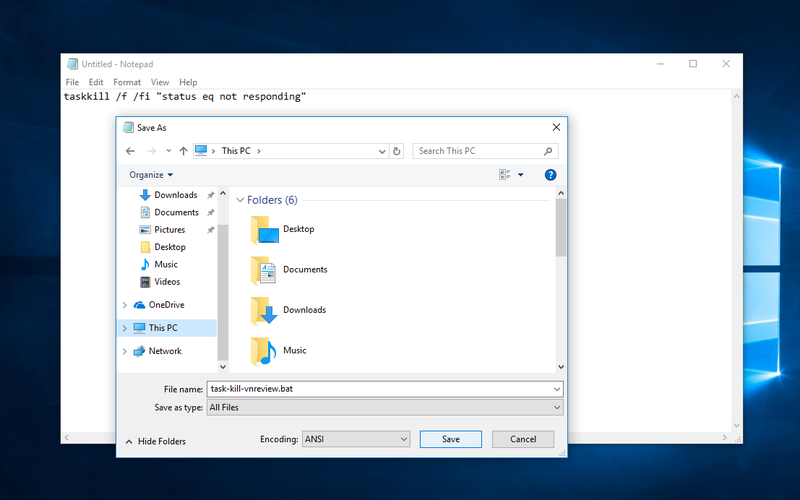Screen dimensions: 800x500
Task: Select Network in the sidebar
Action: click(165, 351)
